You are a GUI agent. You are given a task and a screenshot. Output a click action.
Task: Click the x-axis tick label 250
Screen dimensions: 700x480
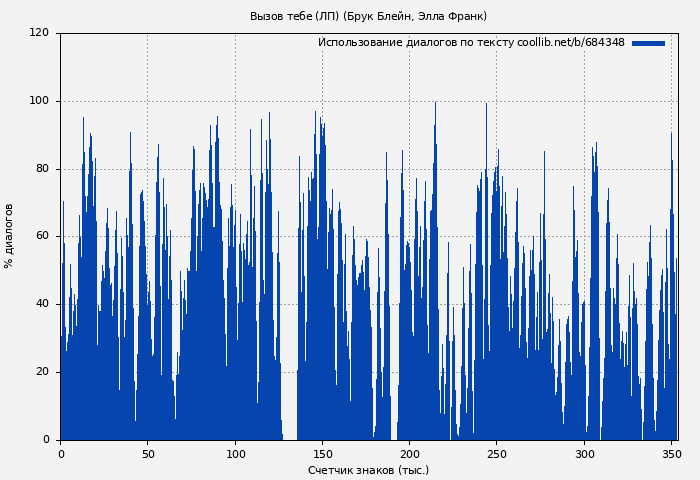(x=497, y=454)
